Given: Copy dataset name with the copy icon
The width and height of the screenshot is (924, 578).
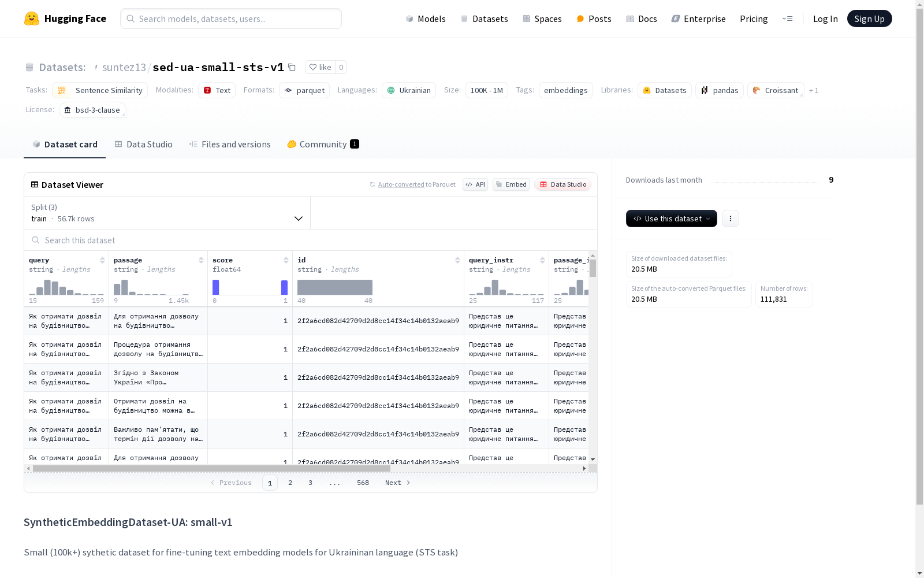Looking at the screenshot, I should [292, 67].
